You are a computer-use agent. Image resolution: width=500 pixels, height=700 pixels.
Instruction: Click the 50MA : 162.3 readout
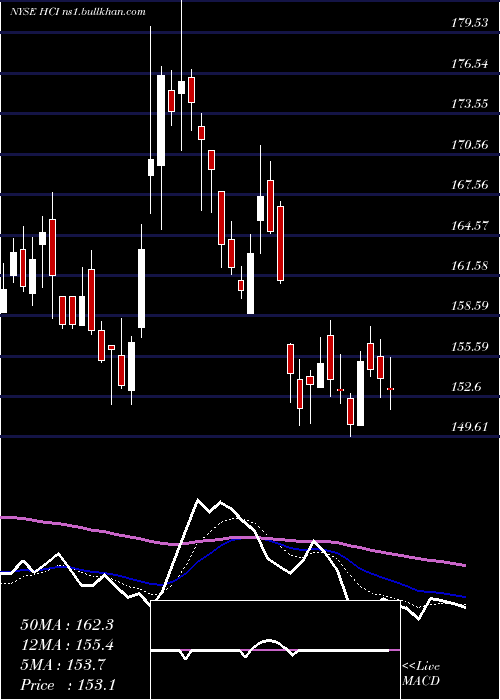[67, 625]
